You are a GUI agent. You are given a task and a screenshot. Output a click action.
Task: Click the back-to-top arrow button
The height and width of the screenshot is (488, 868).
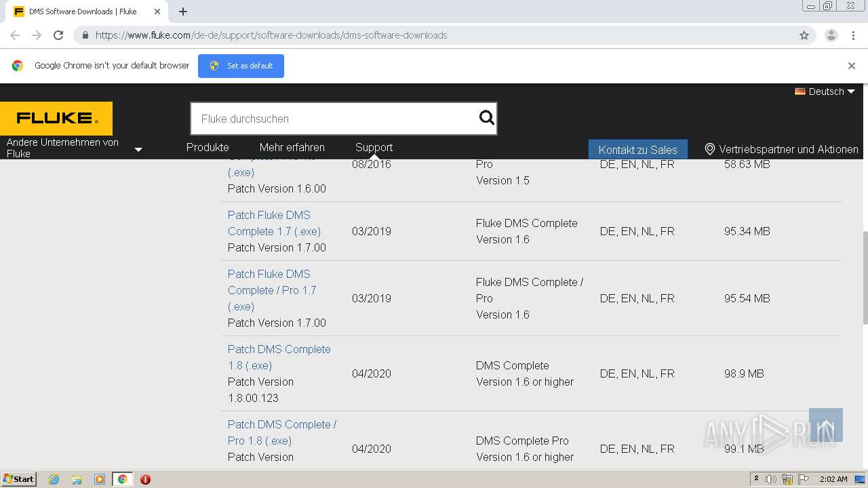(826, 425)
